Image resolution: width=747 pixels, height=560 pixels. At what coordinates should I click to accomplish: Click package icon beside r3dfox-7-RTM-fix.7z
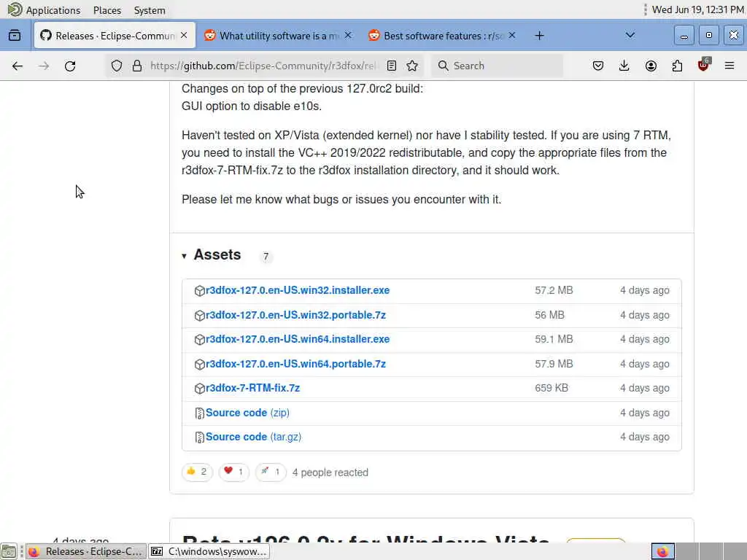(200, 389)
